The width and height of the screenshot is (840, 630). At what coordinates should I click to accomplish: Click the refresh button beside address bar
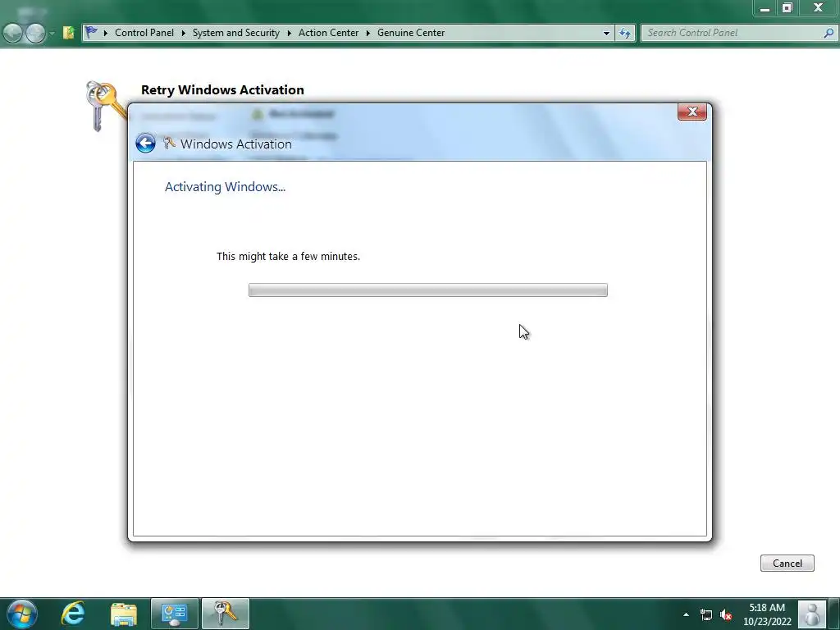624,33
